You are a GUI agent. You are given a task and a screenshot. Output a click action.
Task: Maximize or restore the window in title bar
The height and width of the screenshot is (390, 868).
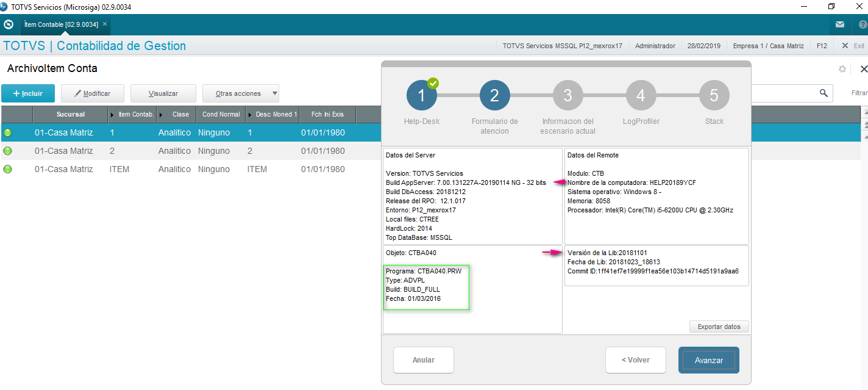(831, 7)
